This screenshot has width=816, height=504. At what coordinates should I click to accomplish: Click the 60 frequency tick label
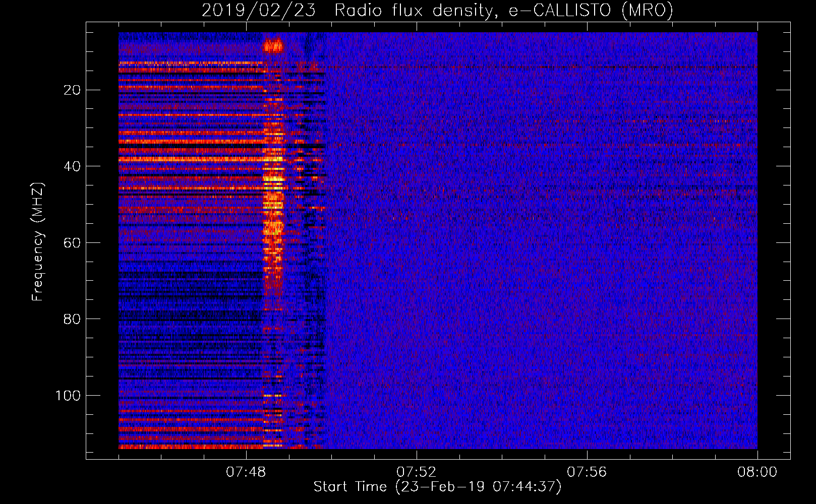(73, 243)
